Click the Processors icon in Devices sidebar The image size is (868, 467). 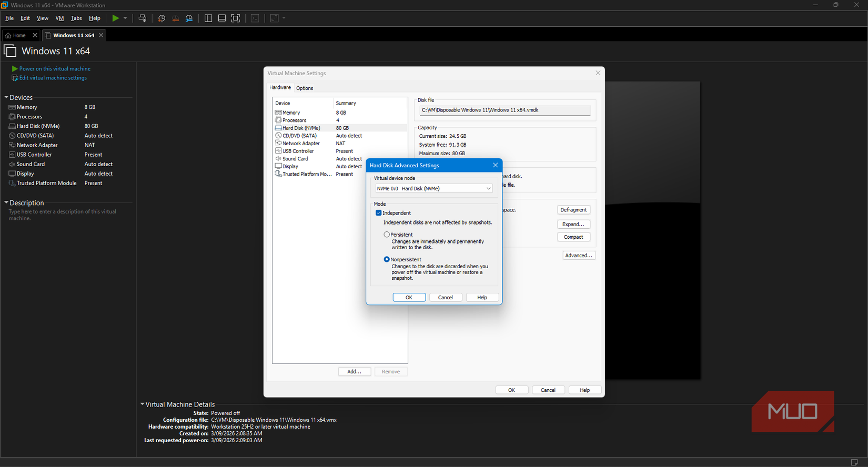point(12,117)
